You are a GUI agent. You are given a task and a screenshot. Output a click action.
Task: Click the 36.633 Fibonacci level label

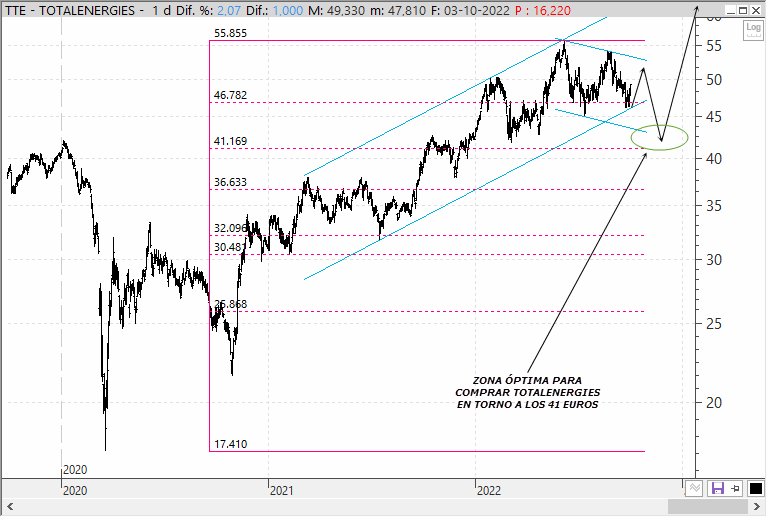[x=230, y=182]
